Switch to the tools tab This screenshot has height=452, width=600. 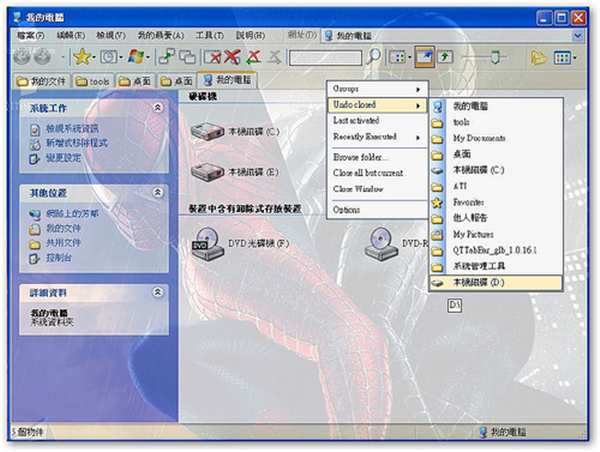tap(93, 79)
